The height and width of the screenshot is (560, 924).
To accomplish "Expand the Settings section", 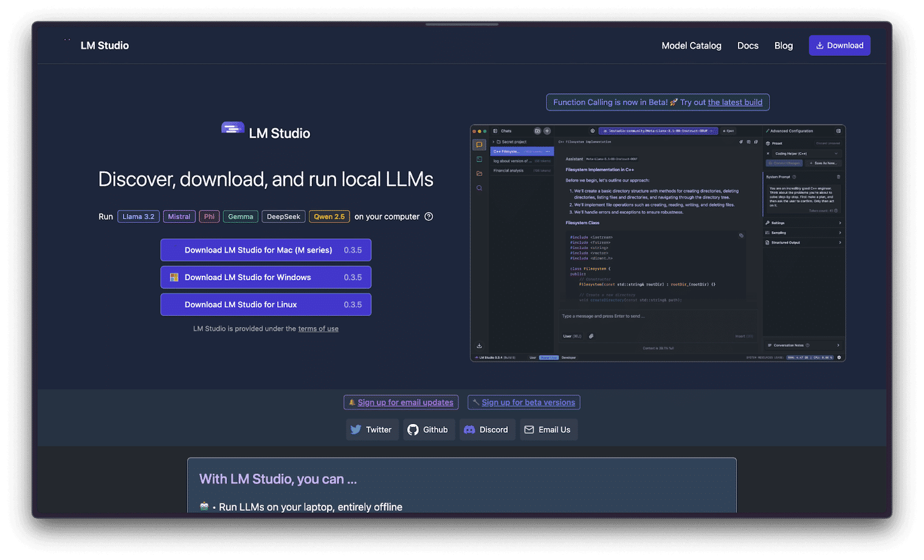I will 803,223.
